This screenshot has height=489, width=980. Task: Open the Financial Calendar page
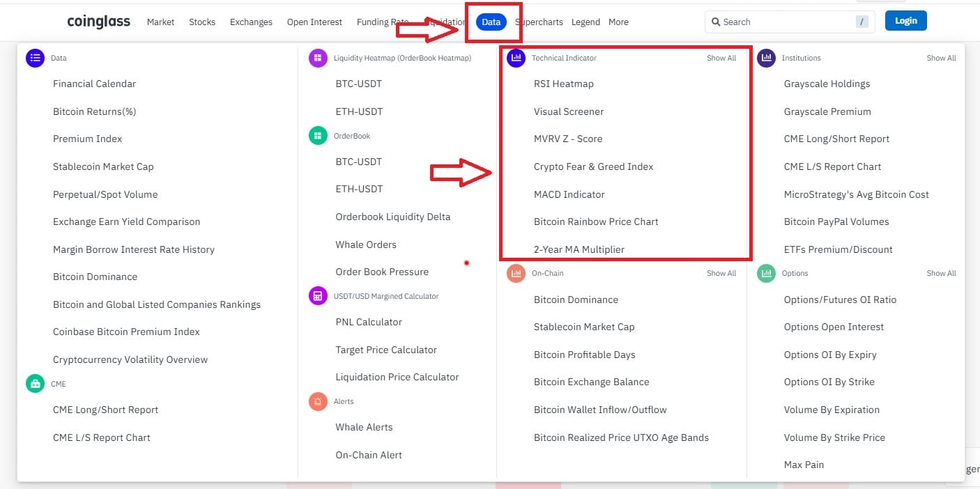94,84
